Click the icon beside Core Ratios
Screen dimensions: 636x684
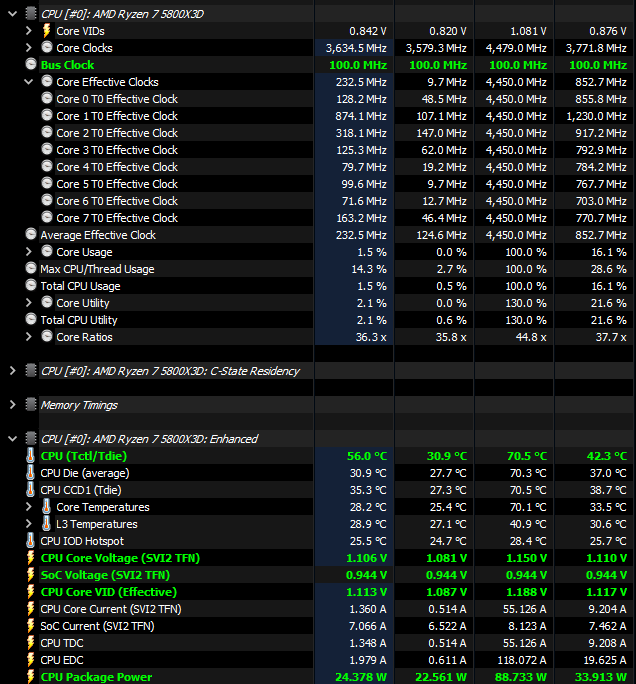[47, 336]
